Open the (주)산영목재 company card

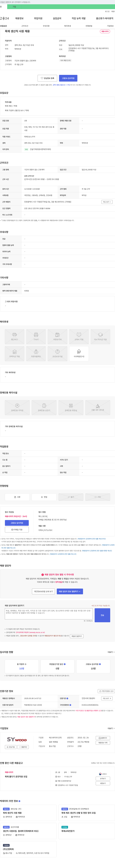pyautogui.click(x=28, y=849)
